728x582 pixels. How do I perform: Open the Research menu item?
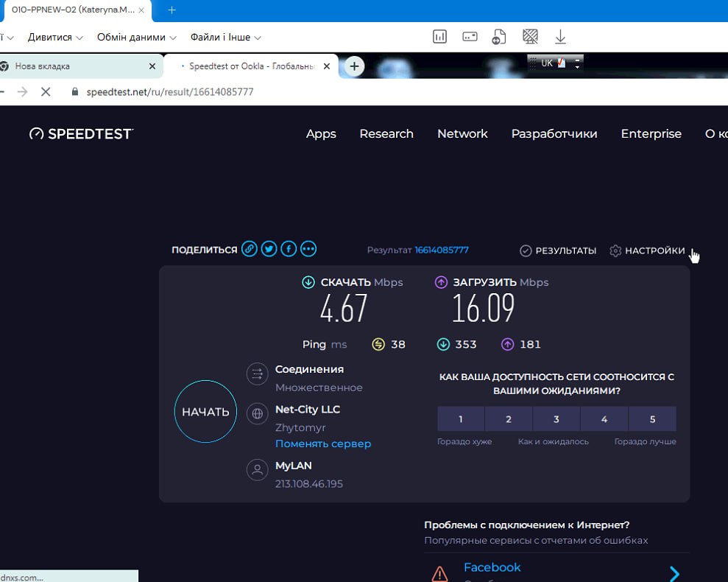point(386,134)
